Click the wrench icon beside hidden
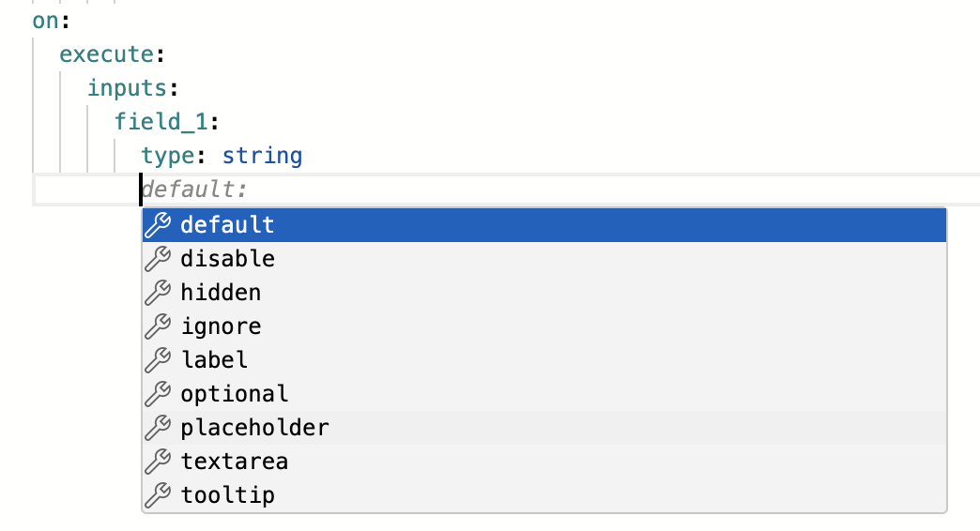Image resolution: width=980 pixels, height=531 pixels. coord(159,293)
